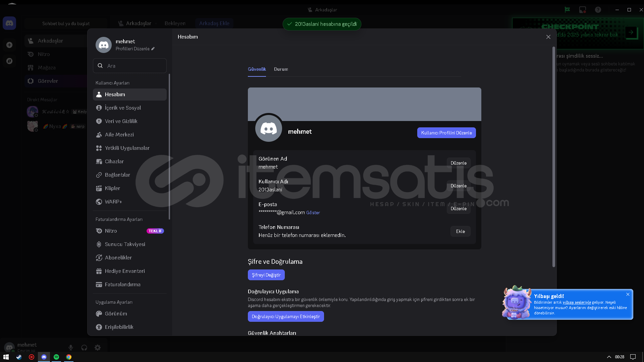The height and width of the screenshot is (362, 644).
Task: Click the Ara search field in settings
Action: [x=134, y=66]
